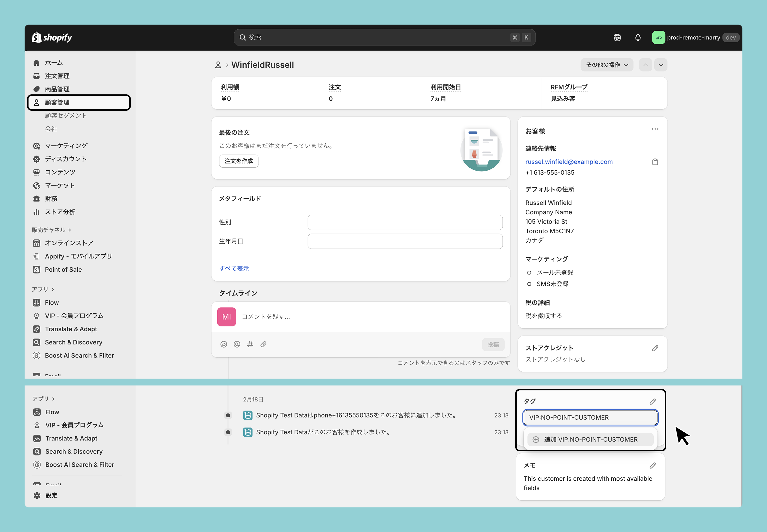The image size is (767, 532).
Task: Click the 性別 metafield input
Action: click(405, 222)
